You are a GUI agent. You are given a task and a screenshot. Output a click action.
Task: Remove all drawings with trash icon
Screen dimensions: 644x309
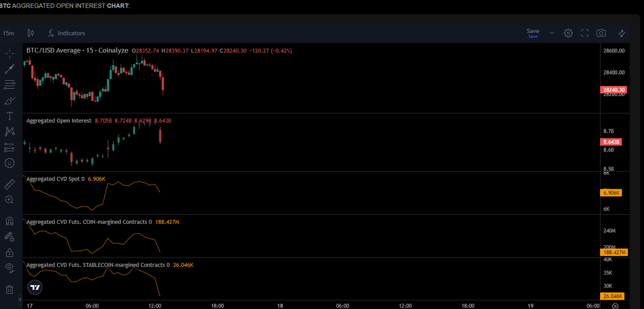click(x=10, y=290)
